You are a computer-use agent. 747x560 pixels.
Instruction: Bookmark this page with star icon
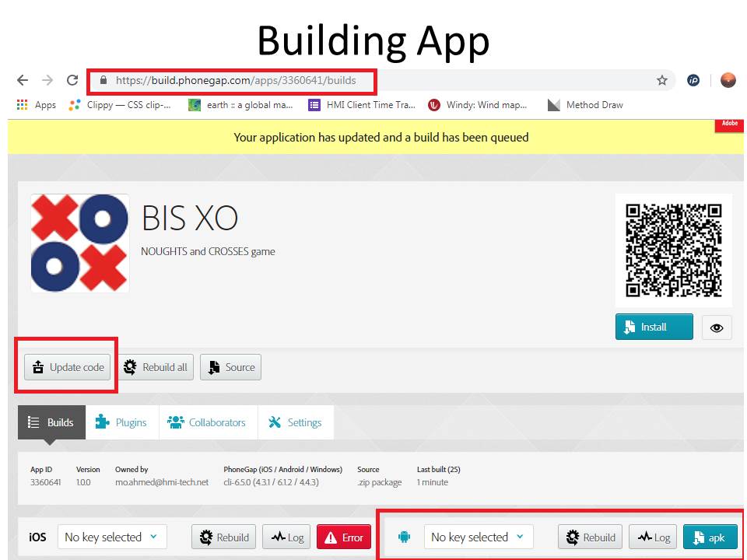click(662, 80)
